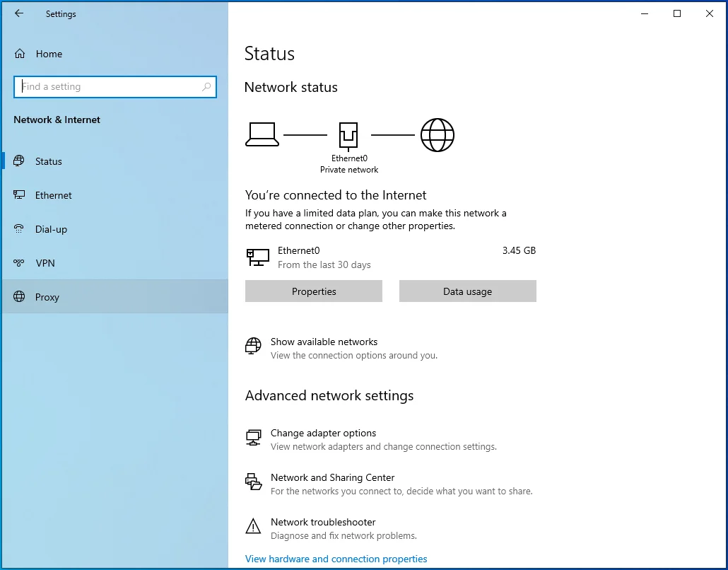Image resolution: width=728 pixels, height=570 pixels.
Task: Focus the Find a setting search box
Action: click(x=115, y=87)
